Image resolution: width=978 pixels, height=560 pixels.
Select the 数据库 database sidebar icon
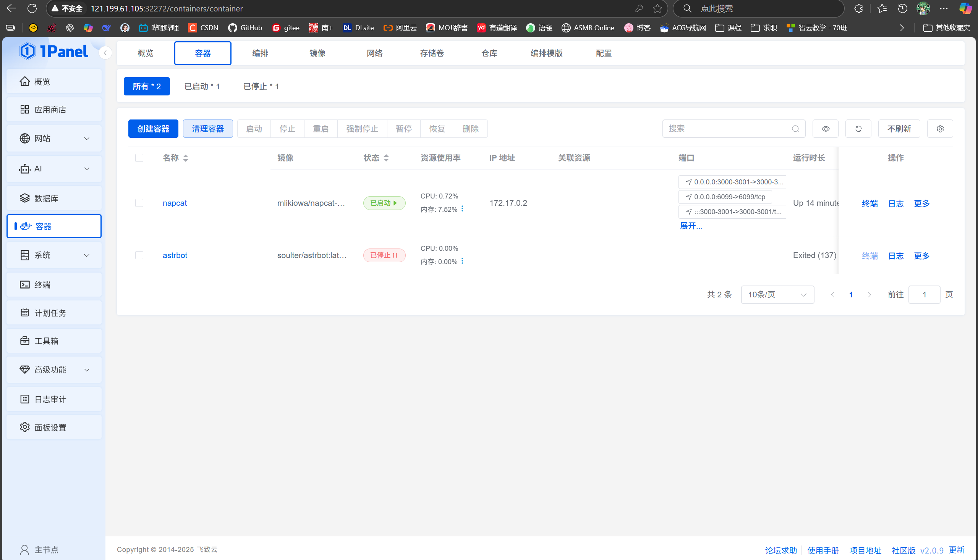24,198
